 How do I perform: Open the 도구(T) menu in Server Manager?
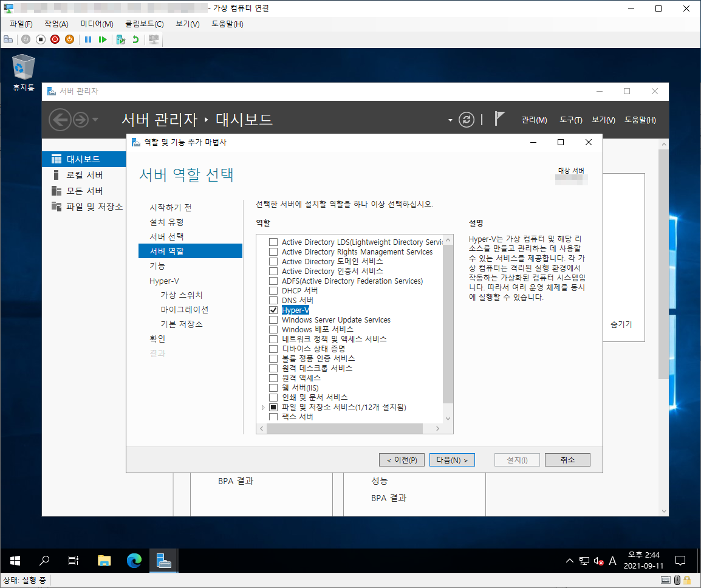[571, 120]
